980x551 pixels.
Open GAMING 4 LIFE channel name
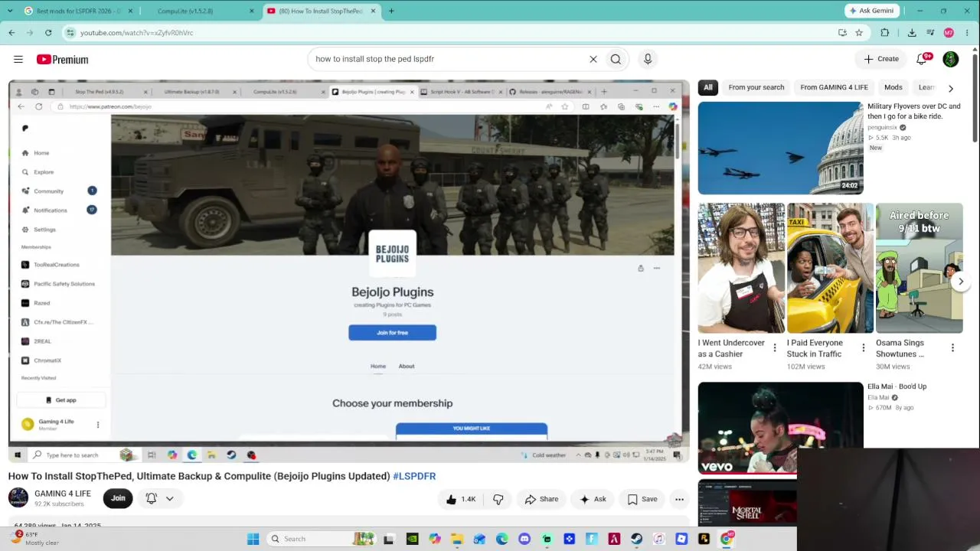[x=63, y=494]
